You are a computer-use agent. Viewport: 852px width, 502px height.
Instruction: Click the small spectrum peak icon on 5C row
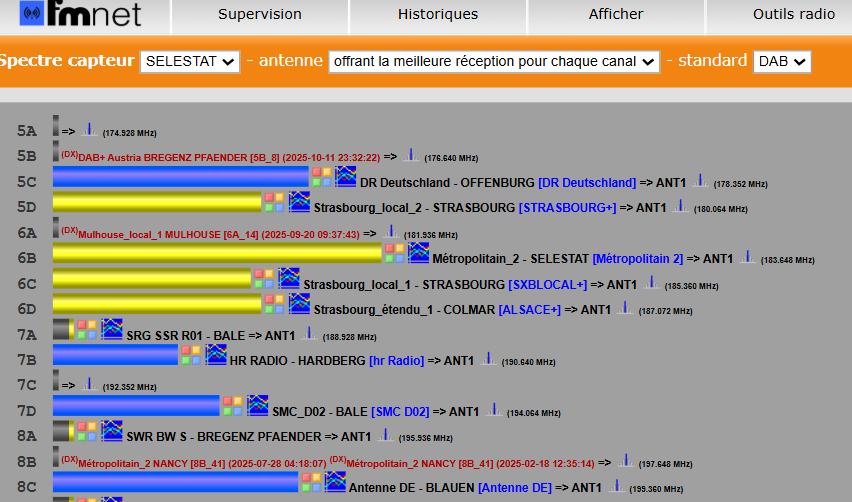coord(700,181)
